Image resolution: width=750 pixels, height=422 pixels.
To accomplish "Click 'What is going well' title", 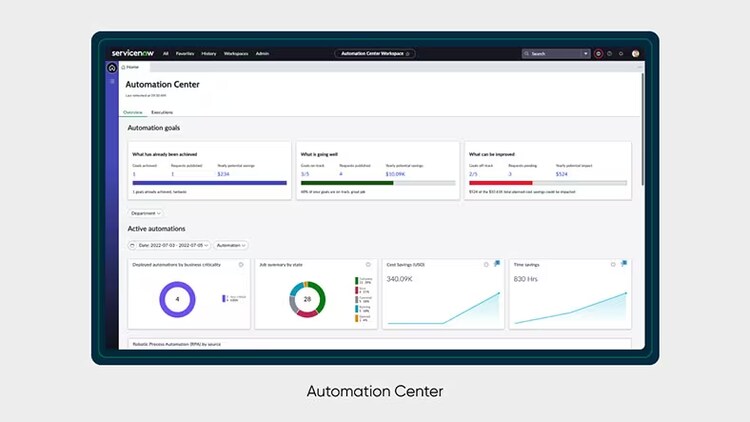I will pyautogui.click(x=319, y=154).
